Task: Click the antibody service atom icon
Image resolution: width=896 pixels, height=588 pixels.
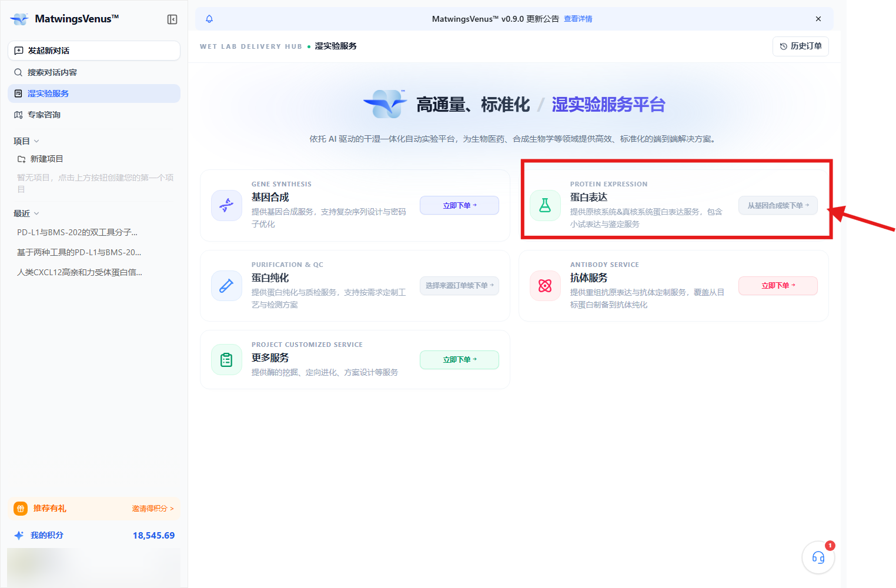Action: pyautogui.click(x=545, y=286)
